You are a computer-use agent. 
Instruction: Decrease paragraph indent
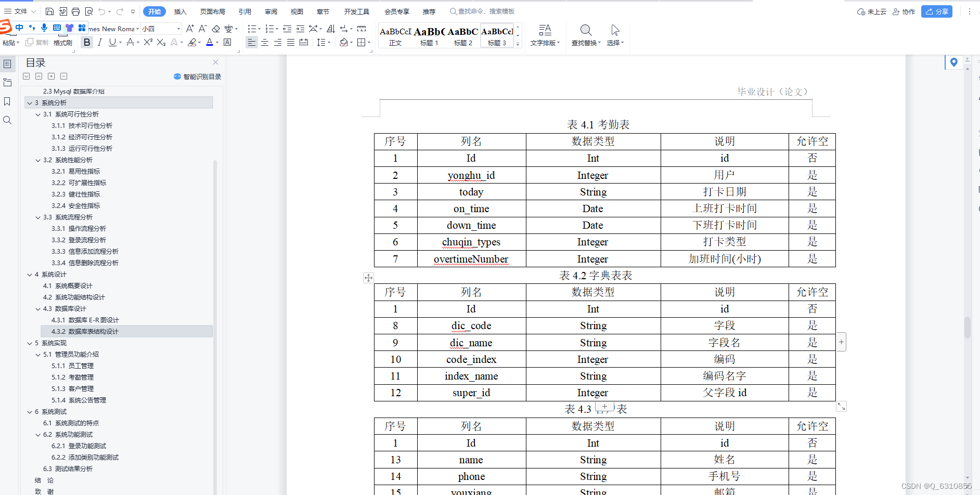coord(287,29)
